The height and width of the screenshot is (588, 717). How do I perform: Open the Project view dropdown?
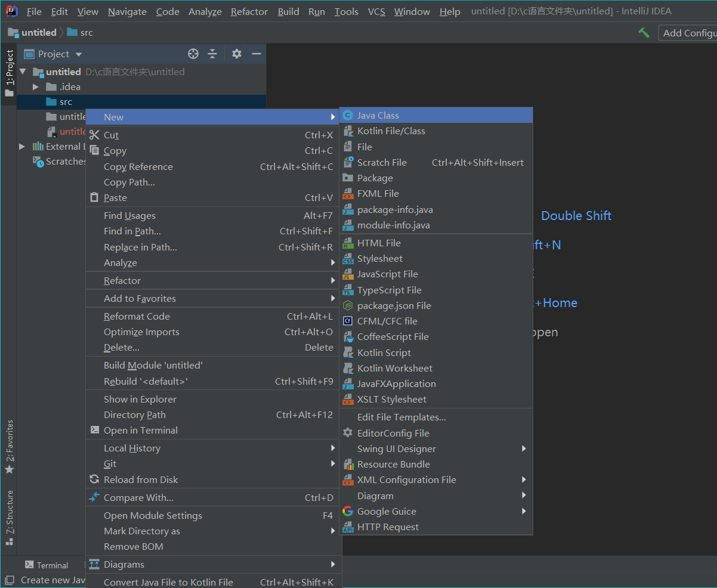(x=79, y=54)
